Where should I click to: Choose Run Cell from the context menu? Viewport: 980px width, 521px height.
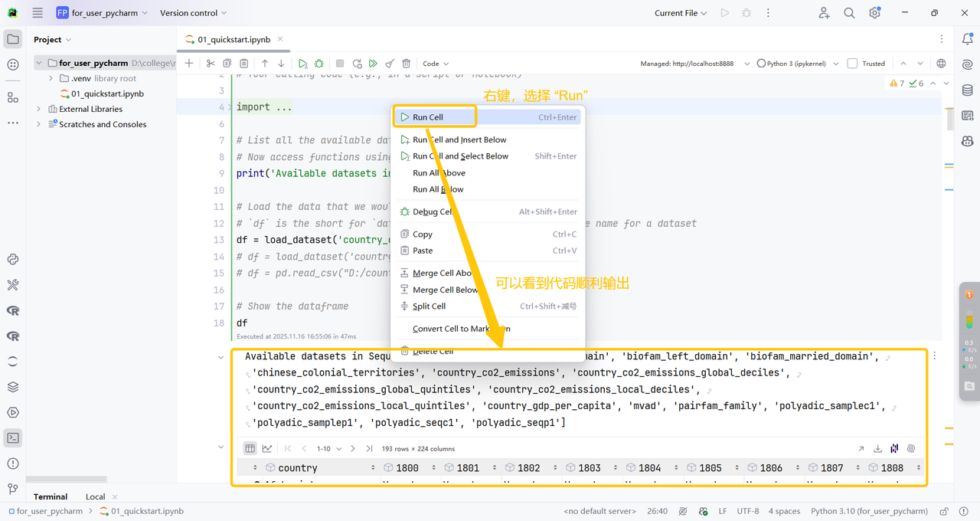pyautogui.click(x=428, y=117)
